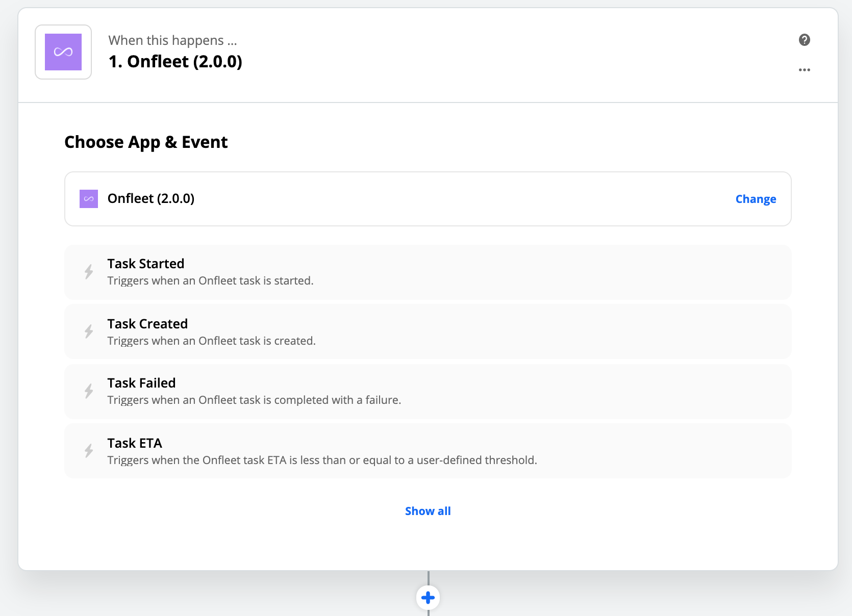Pick the Task Failed trigger event
Image resolution: width=852 pixels, height=616 pixels.
click(x=428, y=392)
